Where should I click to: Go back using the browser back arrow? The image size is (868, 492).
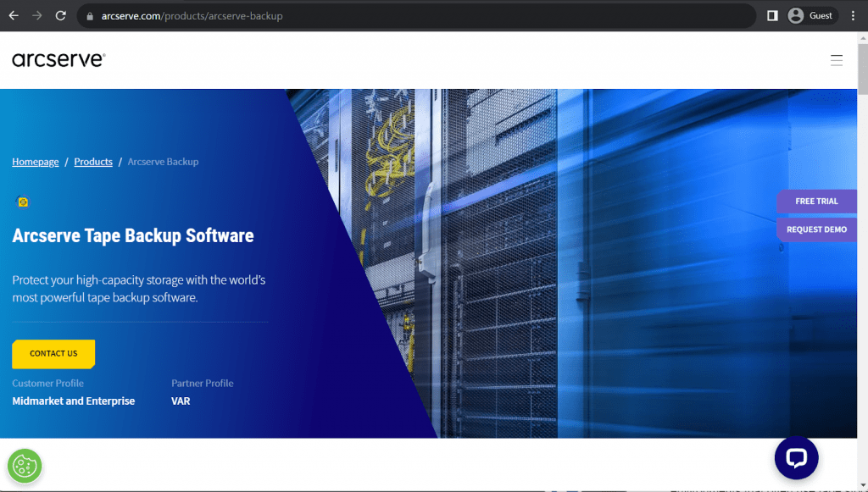(14, 15)
